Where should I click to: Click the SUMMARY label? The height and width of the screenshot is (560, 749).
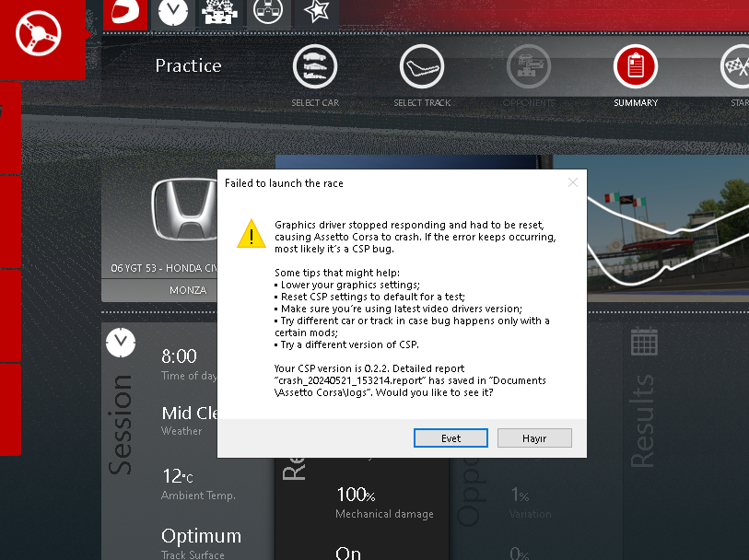(x=636, y=102)
